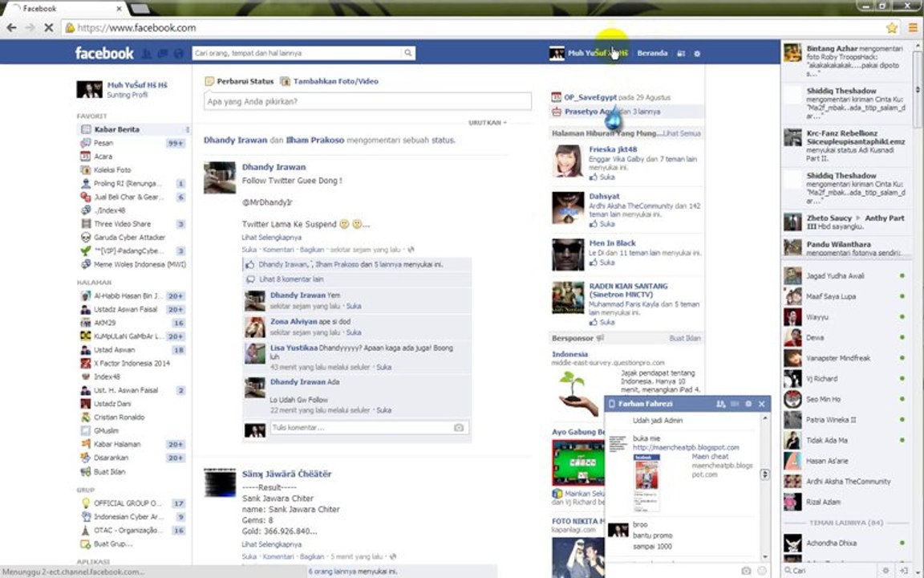Open the URUTKAN sort dropdown

pyautogui.click(x=488, y=123)
